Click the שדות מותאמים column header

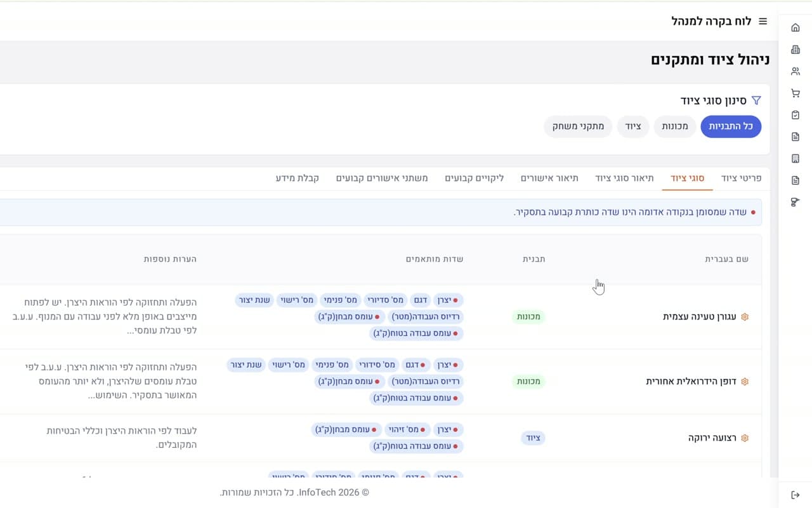(x=435, y=259)
